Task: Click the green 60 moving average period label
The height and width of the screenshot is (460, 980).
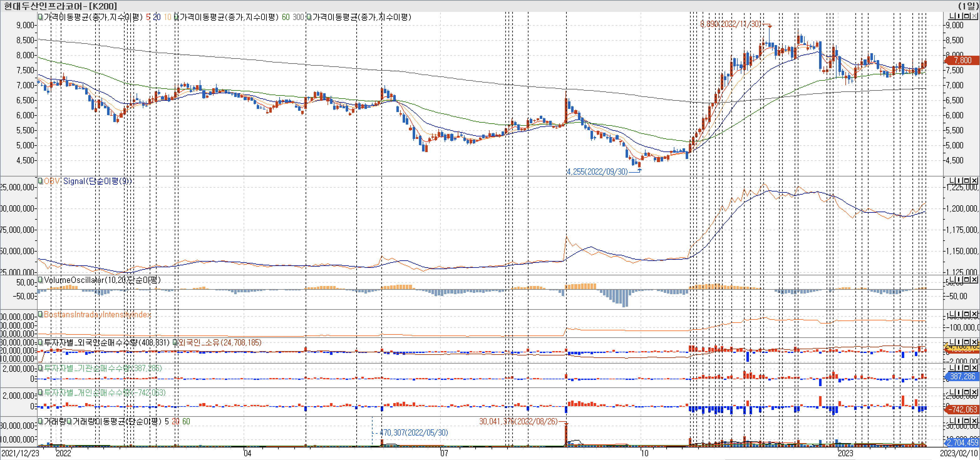Action: click(285, 17)
